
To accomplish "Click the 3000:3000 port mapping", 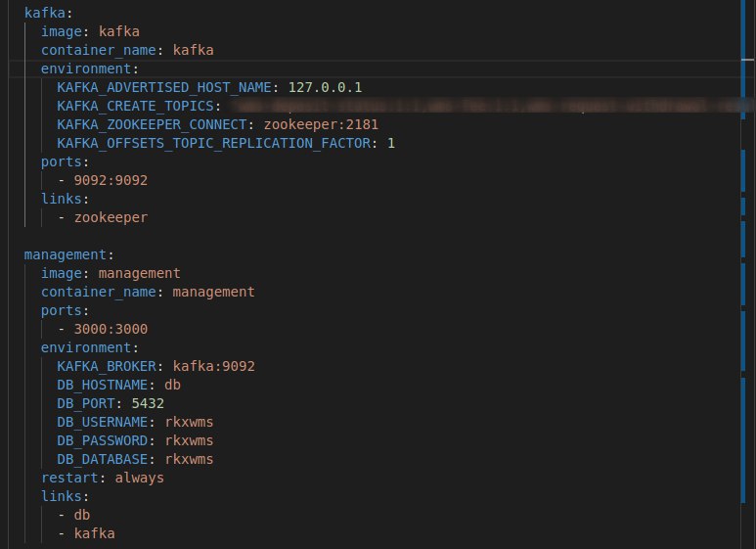I will coord(111,329).
